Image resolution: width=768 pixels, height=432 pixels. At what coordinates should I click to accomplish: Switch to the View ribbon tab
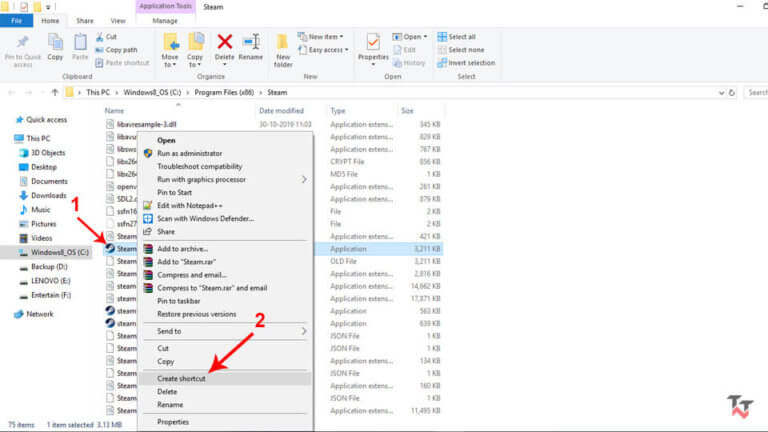click(x=118, y=21)
